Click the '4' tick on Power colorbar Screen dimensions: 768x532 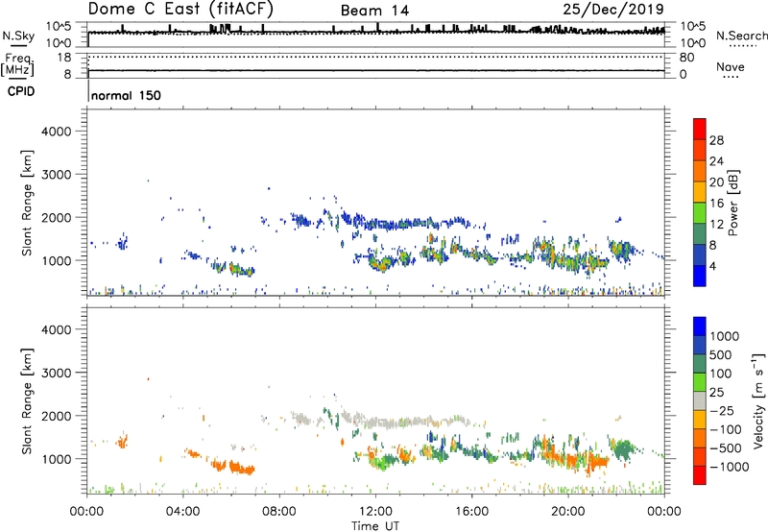pos(712,266)
